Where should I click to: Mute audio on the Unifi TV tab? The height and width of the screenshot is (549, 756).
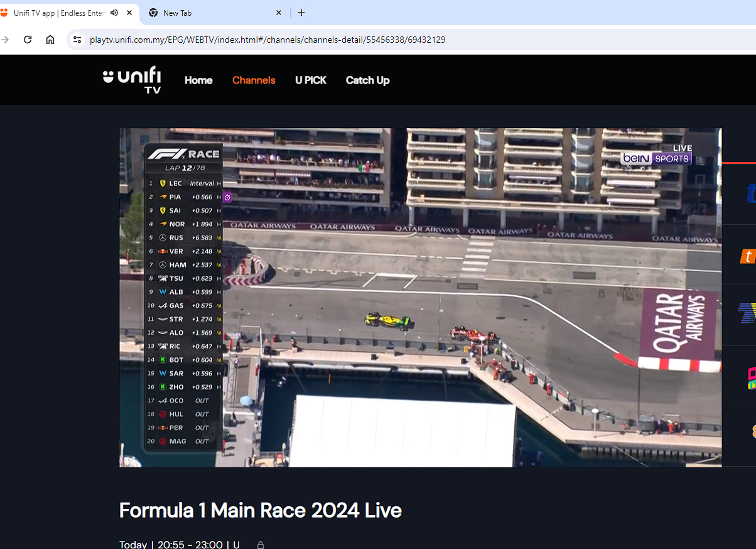click(x=114, y=13)
